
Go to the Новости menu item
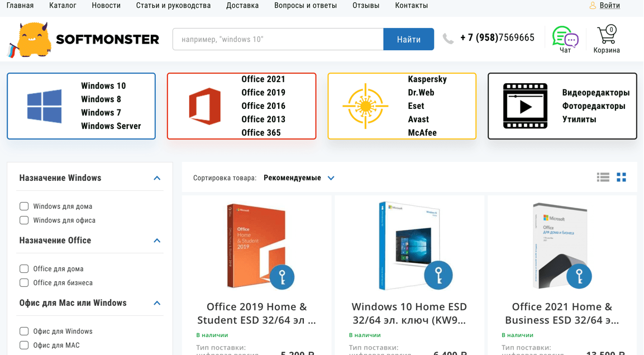click(106, 6)
